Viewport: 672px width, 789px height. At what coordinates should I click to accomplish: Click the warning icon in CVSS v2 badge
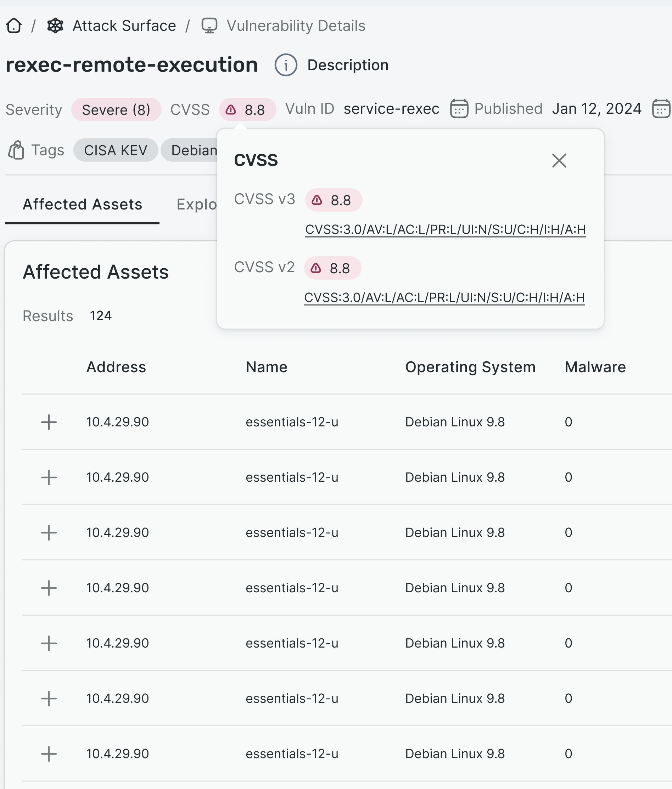[x=316, y=268]
